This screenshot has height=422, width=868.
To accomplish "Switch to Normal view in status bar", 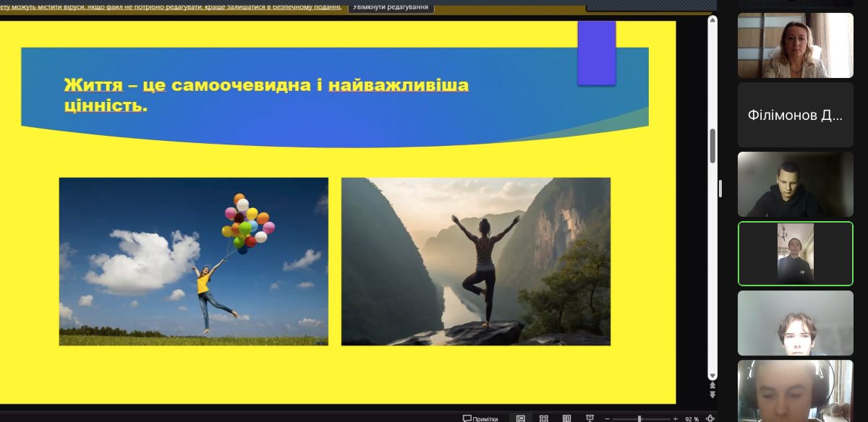I will tap(521, 418).
